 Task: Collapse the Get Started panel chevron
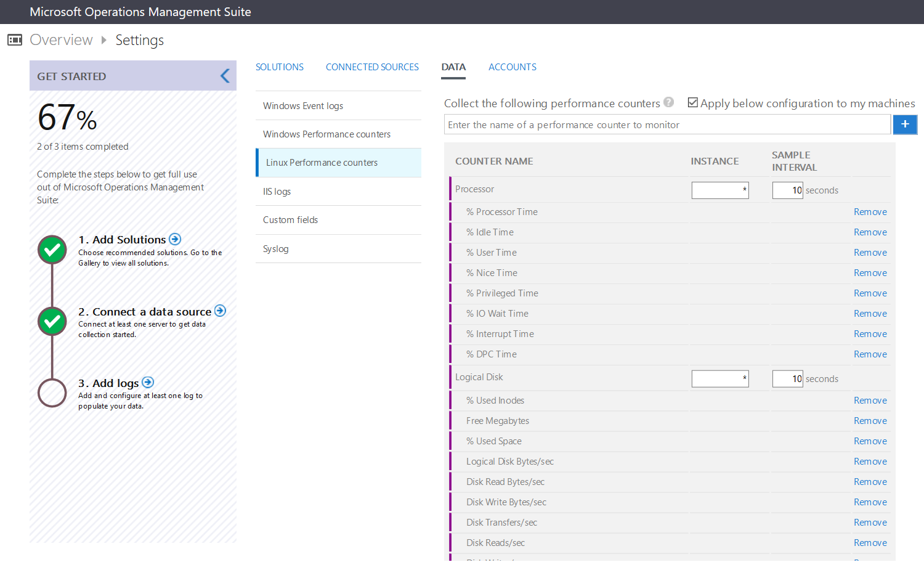coord(225,76)
